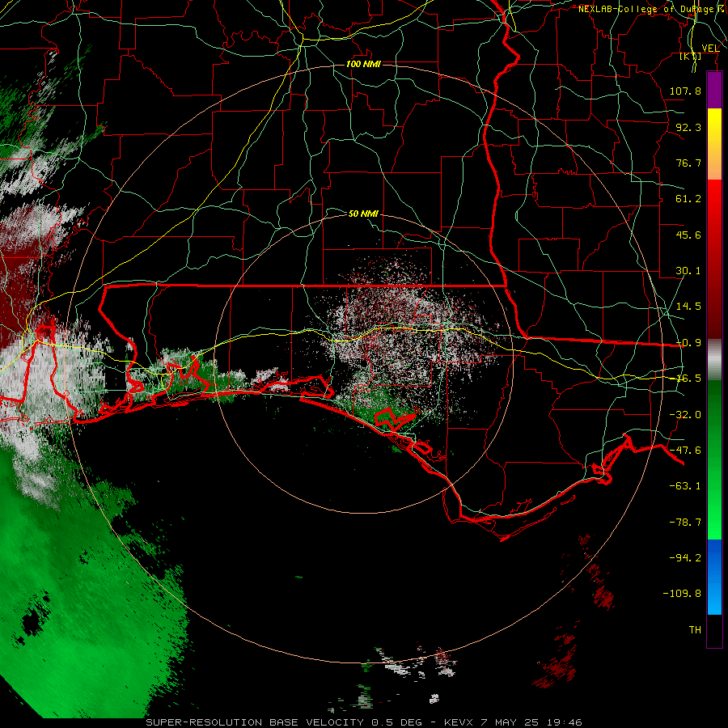Image resolution: width=728 pixels, height=728 pixels.
Task: Click the 107.8 velocity scale value
Action: (x=685, y=91)
